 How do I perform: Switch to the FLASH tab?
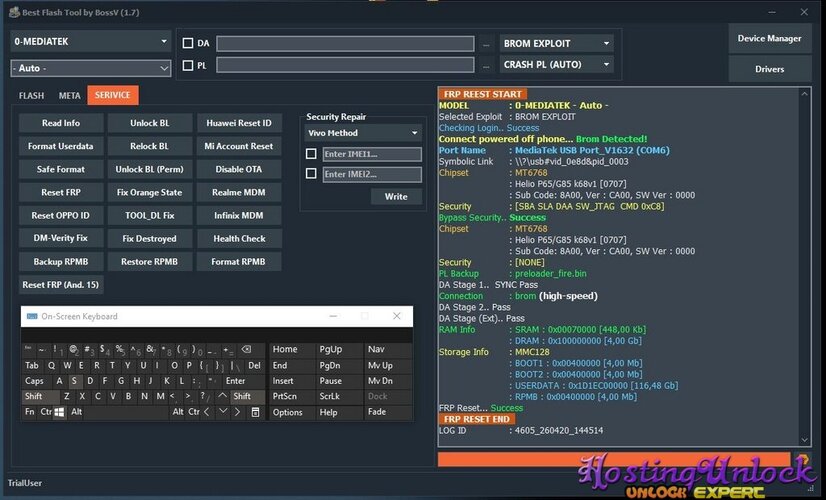click(31, 95)
